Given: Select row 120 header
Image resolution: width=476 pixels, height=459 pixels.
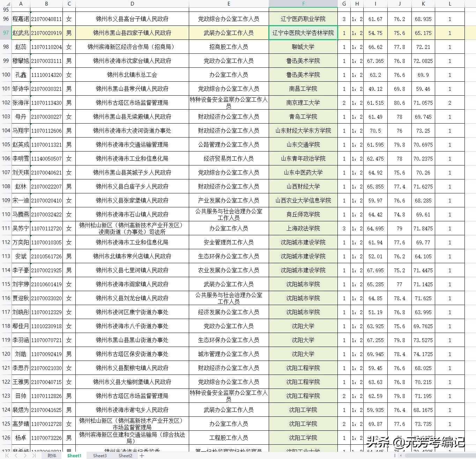Looking at the screenshot, I should tap(6, 354).
